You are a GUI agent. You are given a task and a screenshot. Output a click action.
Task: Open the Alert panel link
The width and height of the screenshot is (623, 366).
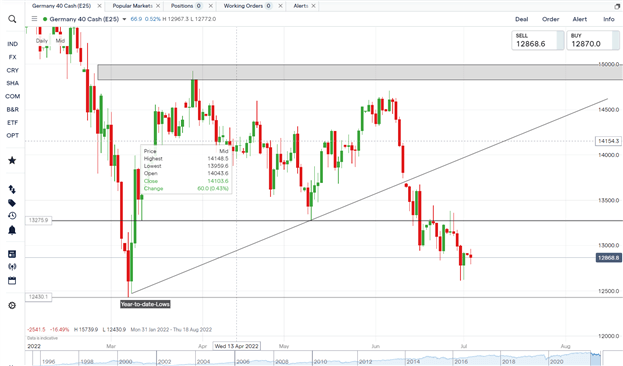tap(579, 19)
